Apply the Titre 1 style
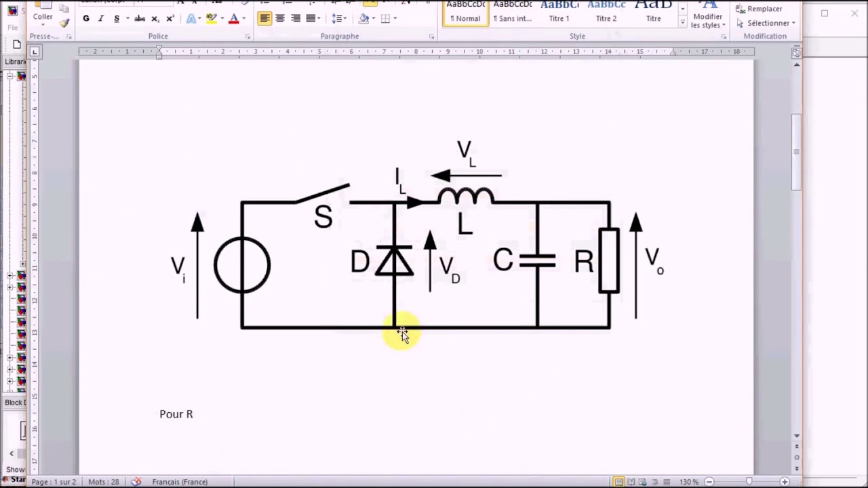 [559, 13]
